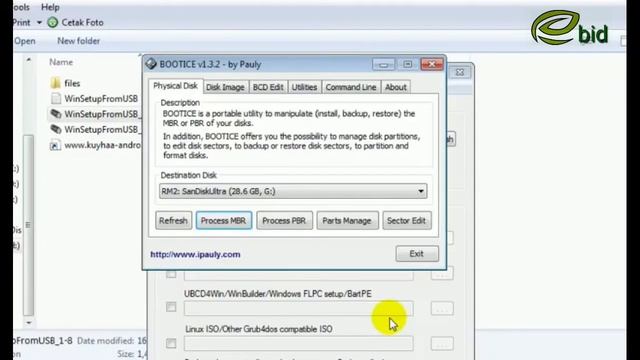Viewport: 640px width, 360px height.
Task: Close the WinSetupFromUSB window behind
Action: (460, 72)
